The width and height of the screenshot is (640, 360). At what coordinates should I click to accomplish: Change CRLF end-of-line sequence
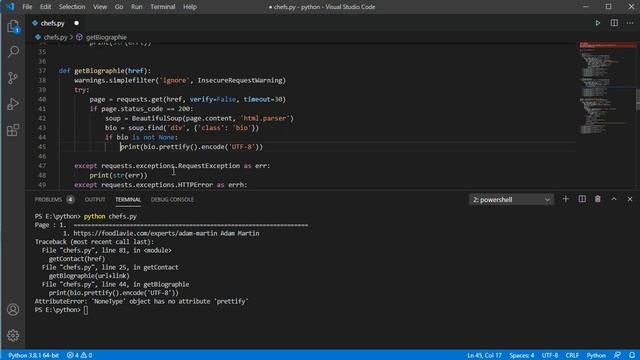[x=572, y=356]
